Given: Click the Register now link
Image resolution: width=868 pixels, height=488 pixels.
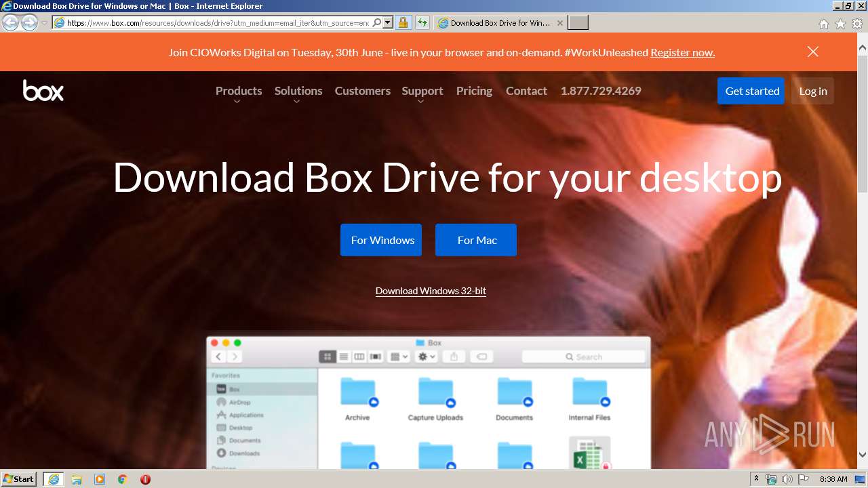Looking at the screenshot, I should [x=682, y=52].
